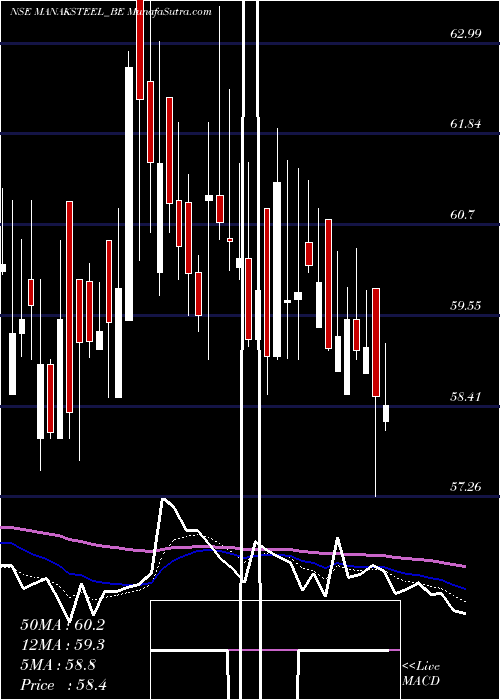Click the 12MA : 59.3 readout
The width and height of the screenshot is (500, 700).
[62, 645]
